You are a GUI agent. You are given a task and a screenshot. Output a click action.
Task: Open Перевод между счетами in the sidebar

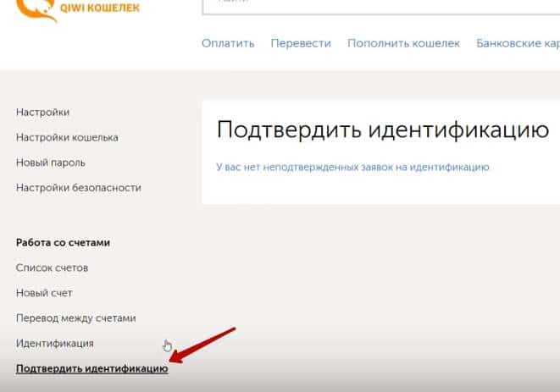point(76,318)
